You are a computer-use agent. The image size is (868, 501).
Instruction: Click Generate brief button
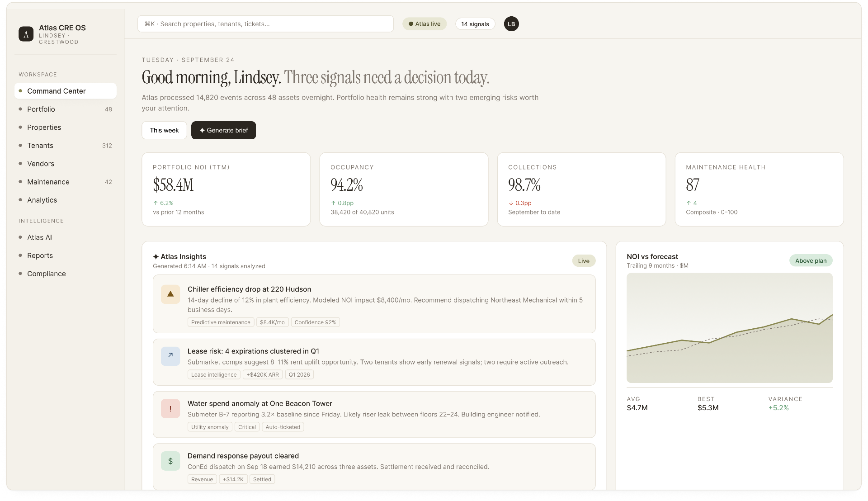point(223,130)
